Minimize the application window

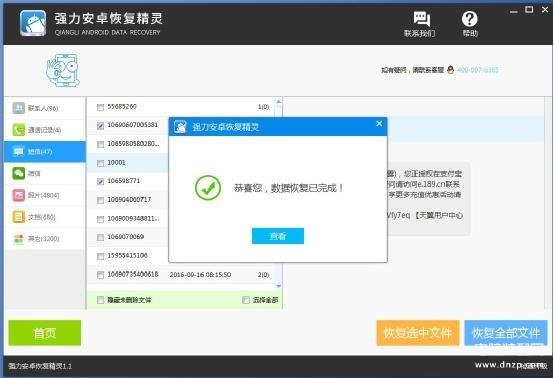tap(513, 11)
